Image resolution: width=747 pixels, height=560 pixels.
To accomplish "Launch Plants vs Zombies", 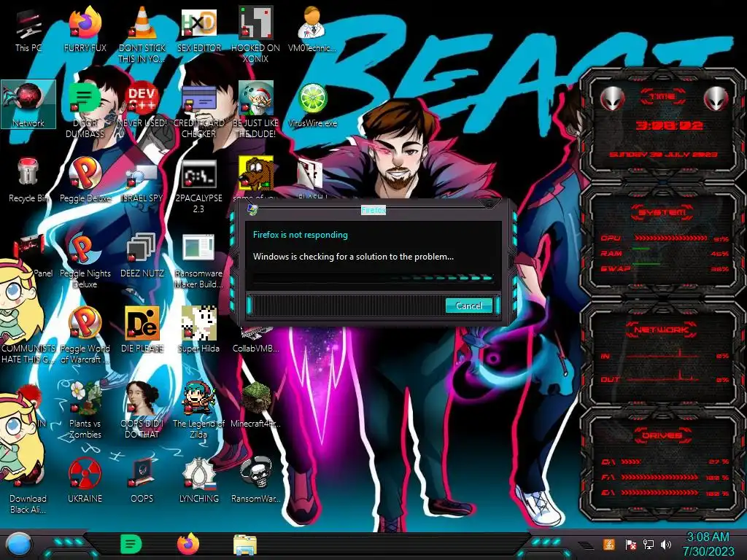I will point(85,410).
